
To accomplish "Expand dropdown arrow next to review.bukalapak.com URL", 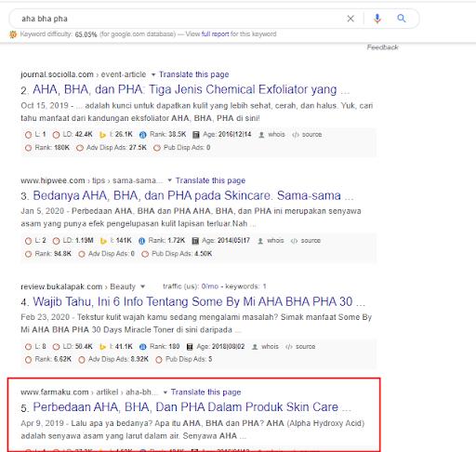I will pos(142,286).
